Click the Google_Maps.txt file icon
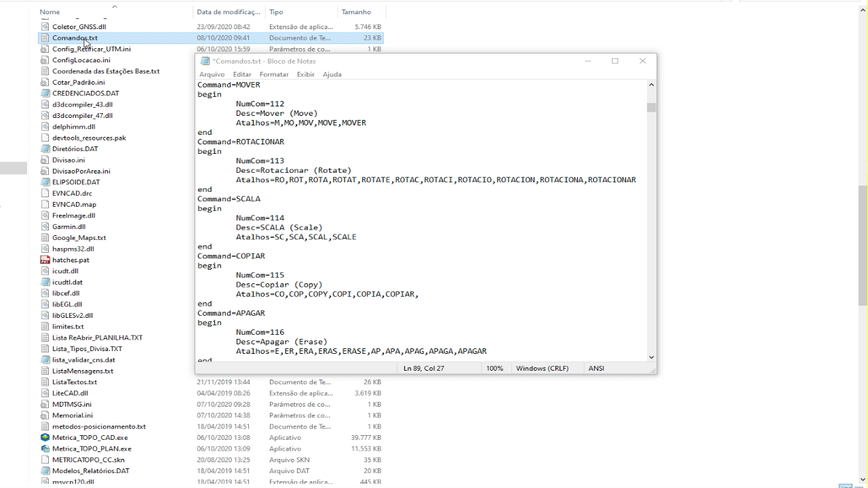 point(45,238)
